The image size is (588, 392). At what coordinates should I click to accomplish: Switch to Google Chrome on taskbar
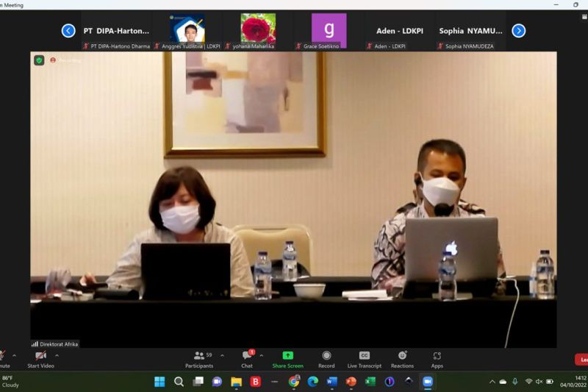(x=294, y=382)
